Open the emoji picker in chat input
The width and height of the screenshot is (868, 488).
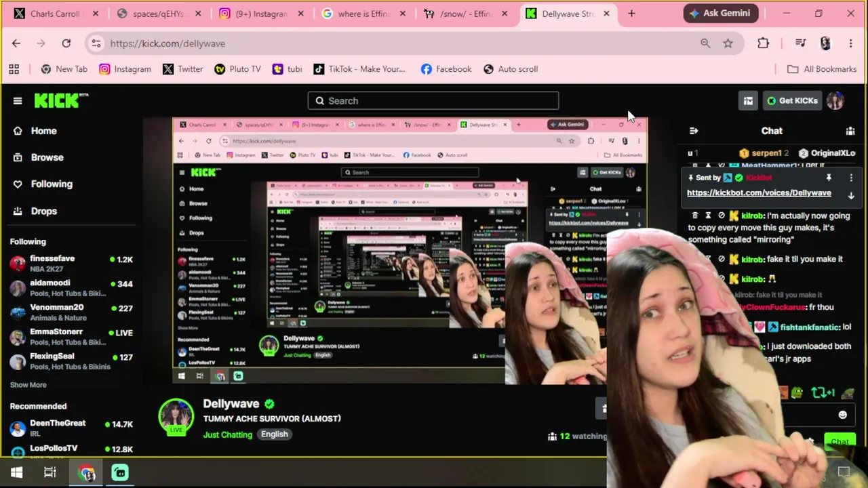(x=842, y=415)
